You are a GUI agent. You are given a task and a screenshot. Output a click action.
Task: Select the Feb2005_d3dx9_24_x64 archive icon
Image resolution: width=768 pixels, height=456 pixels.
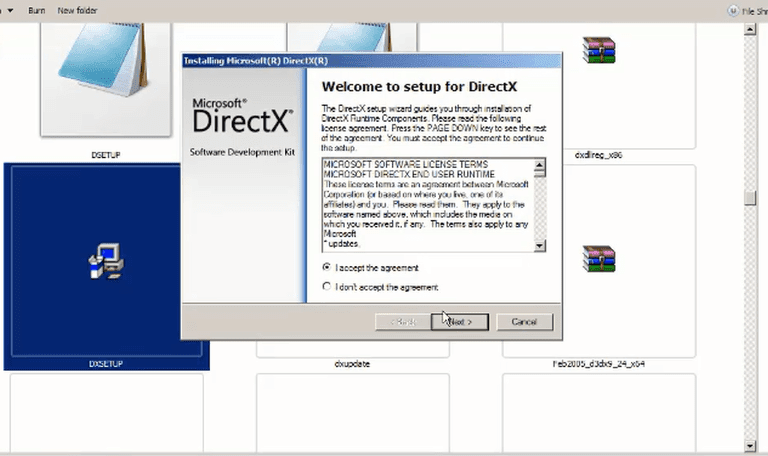click(x=599, y=259)
